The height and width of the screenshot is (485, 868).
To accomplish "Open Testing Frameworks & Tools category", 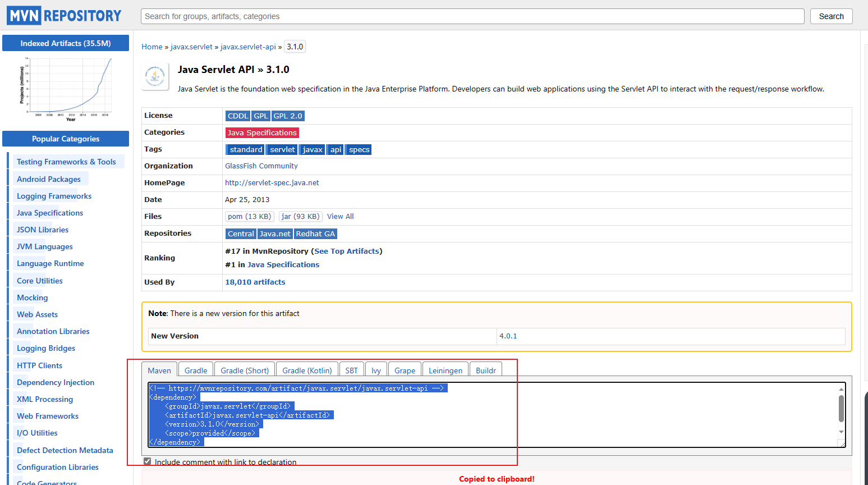I will coord(66,162).
